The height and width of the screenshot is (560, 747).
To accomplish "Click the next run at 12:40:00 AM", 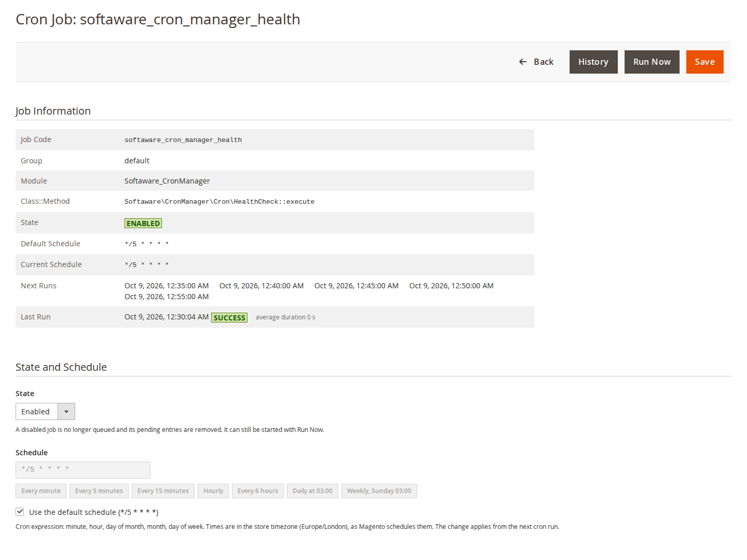I will click(261, 286).
